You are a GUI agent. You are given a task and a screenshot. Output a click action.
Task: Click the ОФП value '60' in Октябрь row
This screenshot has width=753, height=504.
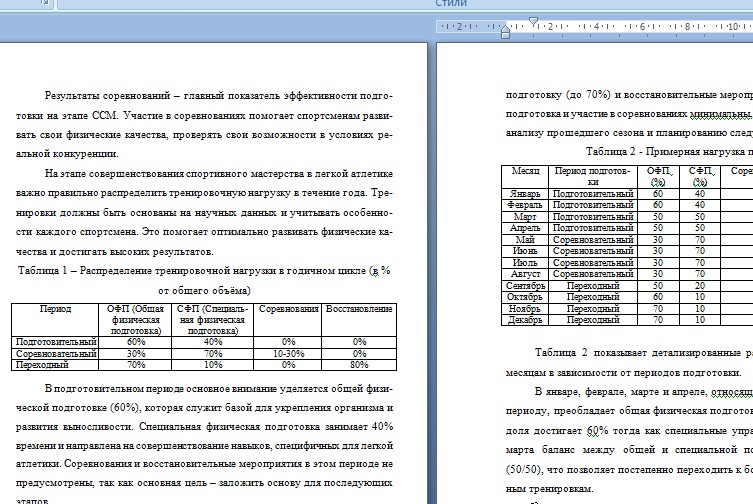pyautogui.click(x=658, y=297)
